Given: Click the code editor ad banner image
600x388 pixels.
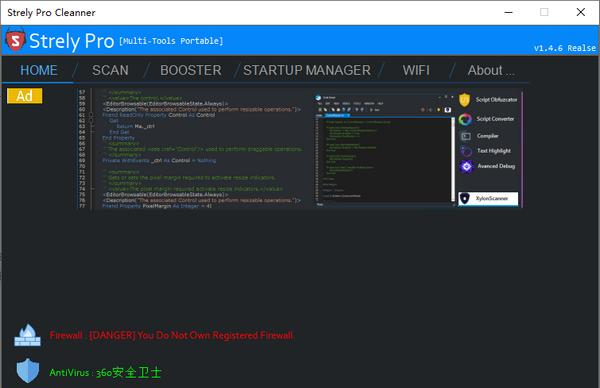Looking at the screenshot, I should (300, 149).
